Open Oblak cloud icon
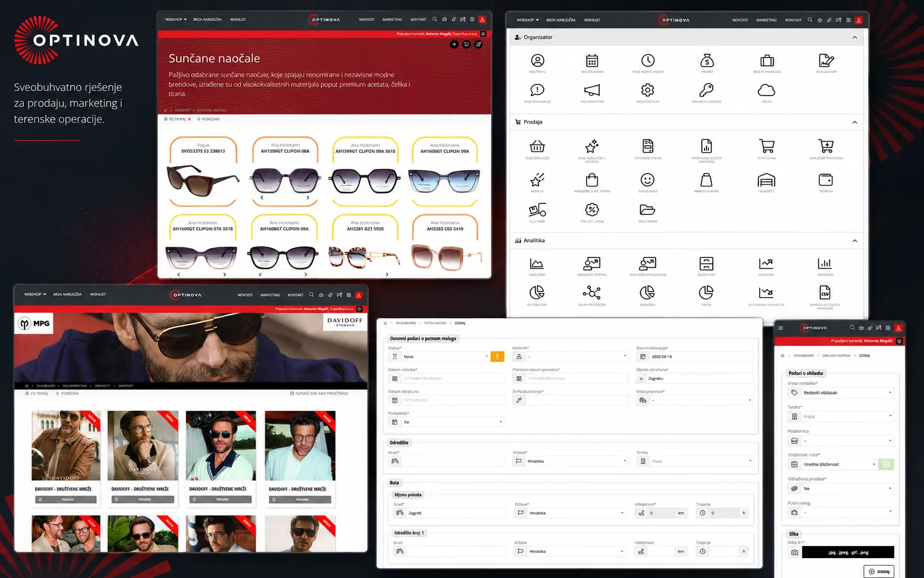924x578 pixels. [767, 90]
